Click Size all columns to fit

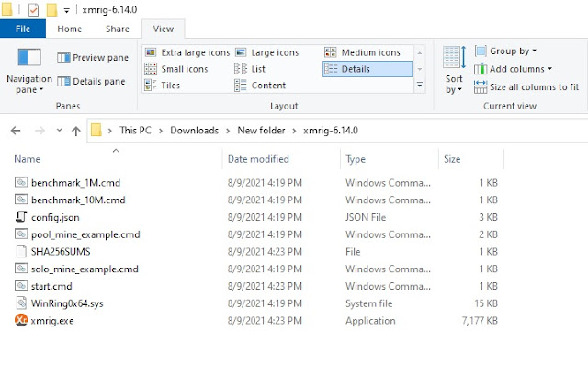(526, 87)
